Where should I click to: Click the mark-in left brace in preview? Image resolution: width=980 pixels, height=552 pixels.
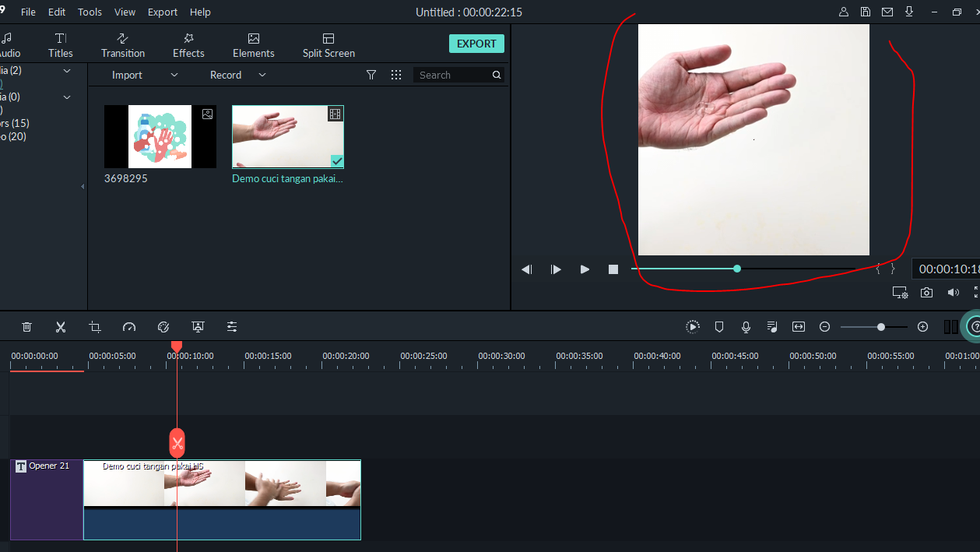[878, 269]
